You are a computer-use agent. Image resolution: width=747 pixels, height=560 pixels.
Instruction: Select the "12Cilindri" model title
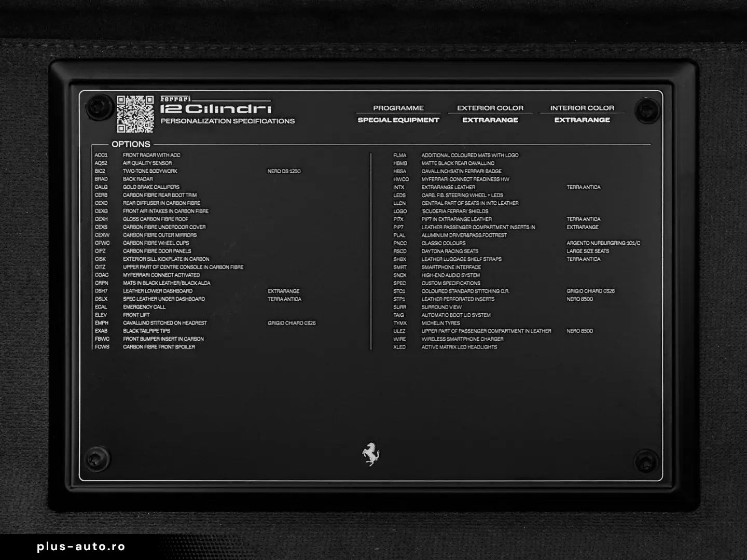click(216, 109)
